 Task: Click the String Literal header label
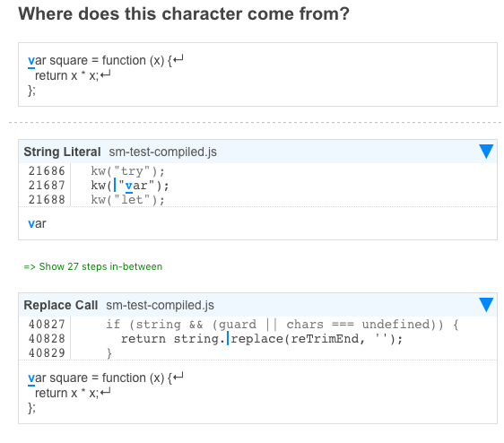coord(63,152)
